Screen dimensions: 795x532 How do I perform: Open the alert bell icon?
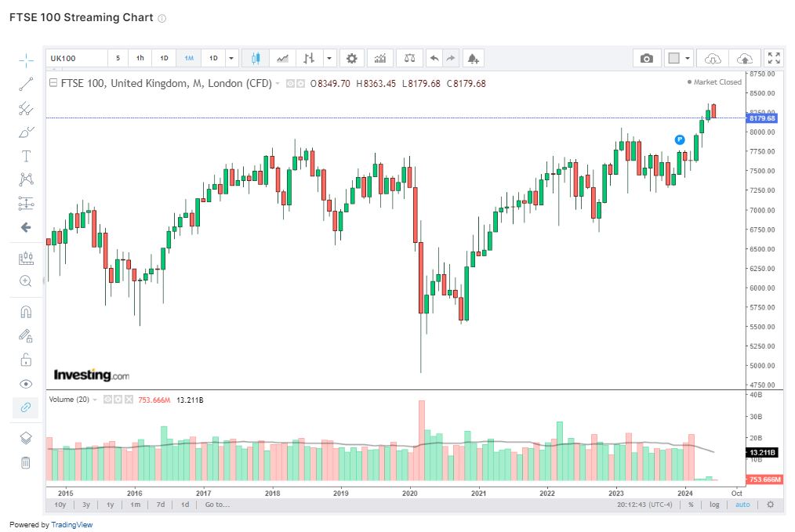(472, 58)
